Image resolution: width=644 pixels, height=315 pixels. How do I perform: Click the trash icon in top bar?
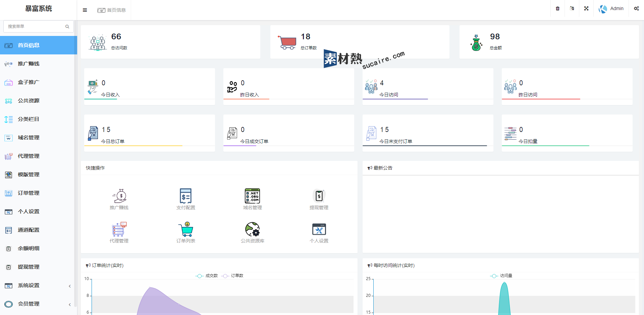coord(557,8)
